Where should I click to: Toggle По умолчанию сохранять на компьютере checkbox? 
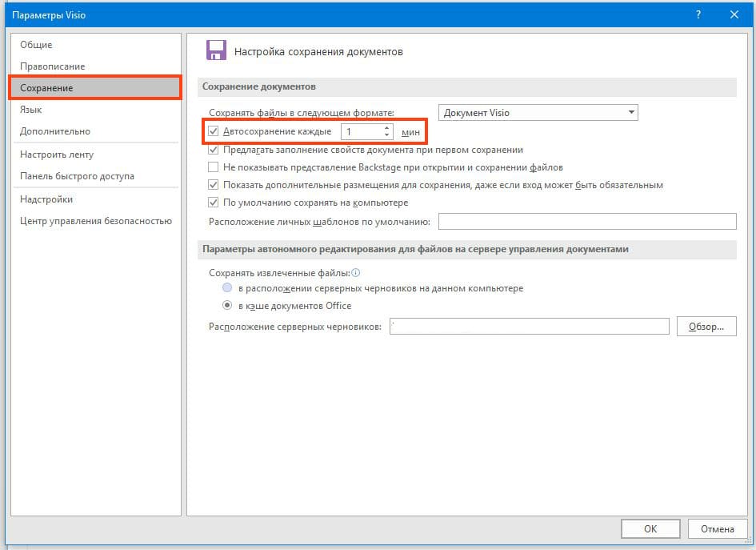213,203
